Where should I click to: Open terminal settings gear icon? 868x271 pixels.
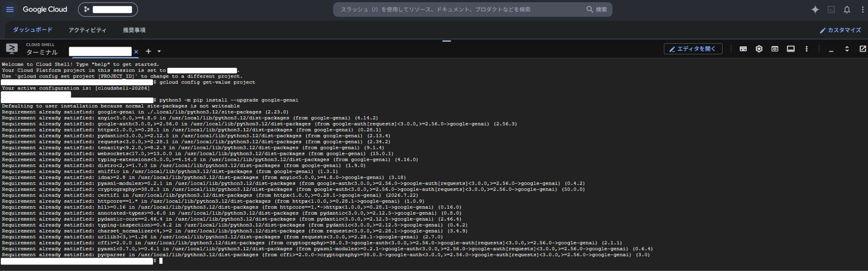(759, 49)
